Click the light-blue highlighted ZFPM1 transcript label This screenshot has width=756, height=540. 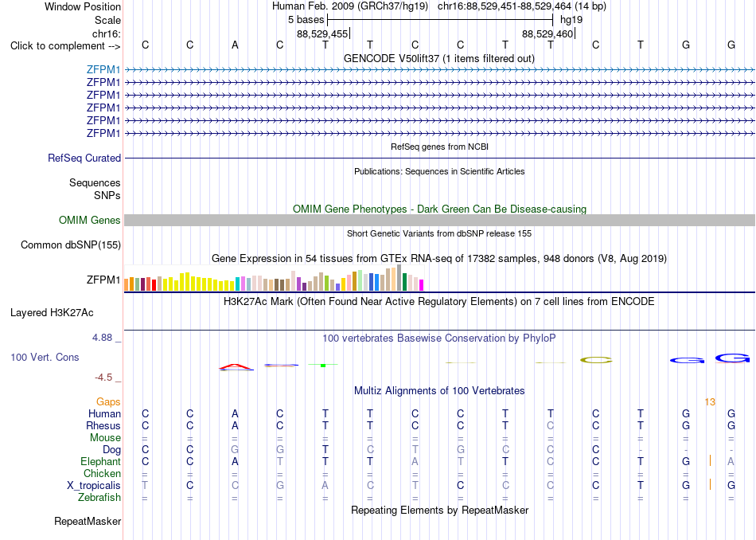point(103,69)
